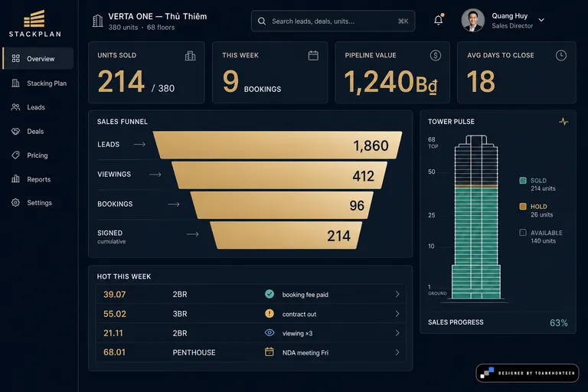Expand the 21.11 unit row chevron

[397, 333]
